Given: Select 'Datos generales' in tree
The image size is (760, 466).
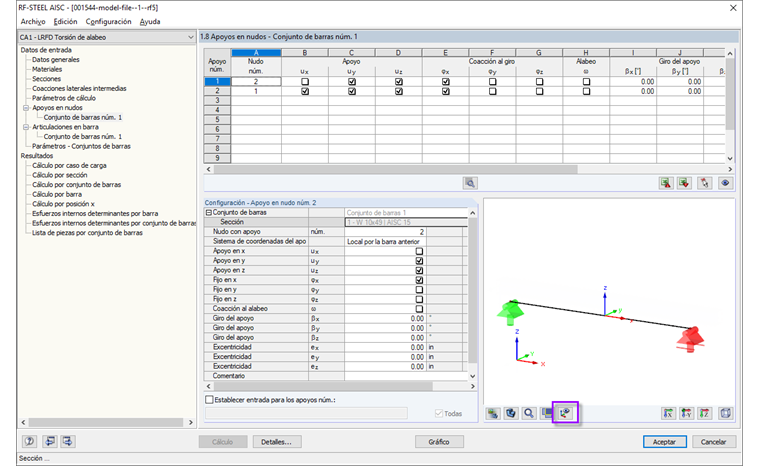Looking at the screenshot, I should click(x=56, y=60).
